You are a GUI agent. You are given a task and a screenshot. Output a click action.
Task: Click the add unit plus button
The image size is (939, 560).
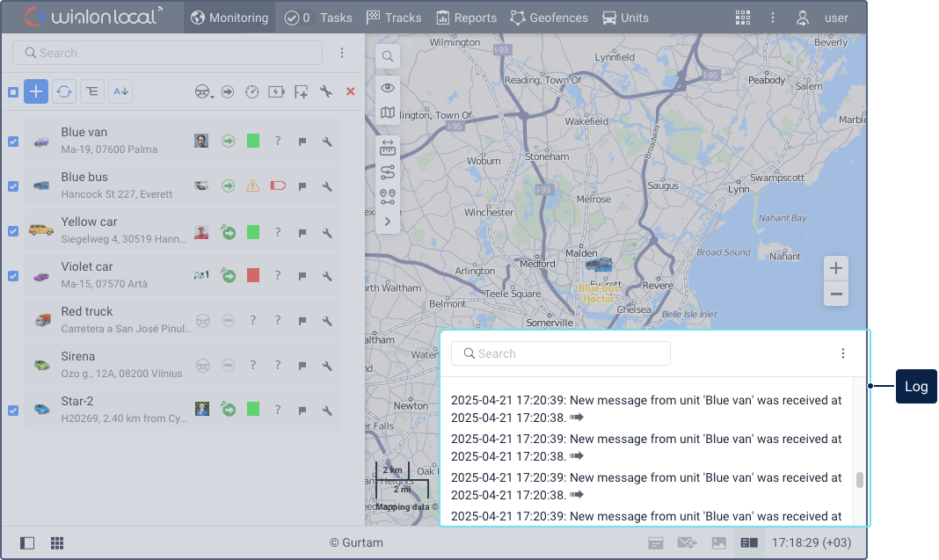(36, 91)
